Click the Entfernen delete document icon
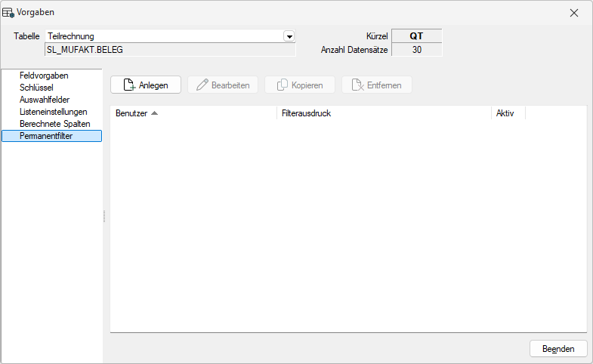593x364 pixels. (x=358, y=85)
